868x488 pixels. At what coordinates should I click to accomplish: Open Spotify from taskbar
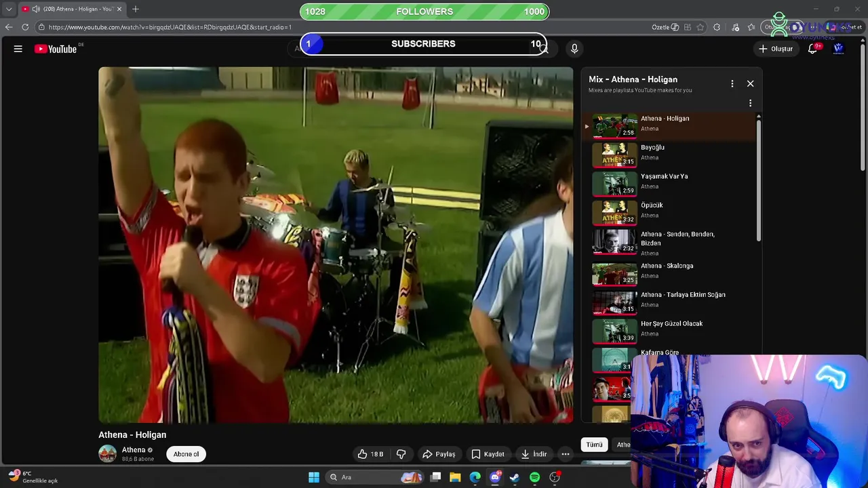tap(535, 477)
